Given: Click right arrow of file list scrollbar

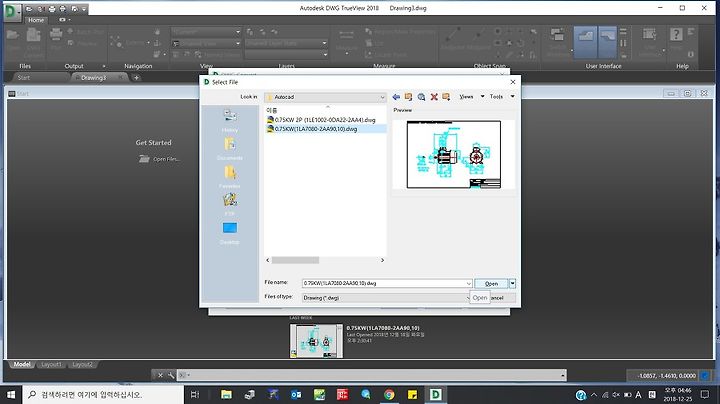Looking at the screenshot, I should point(382,260).
